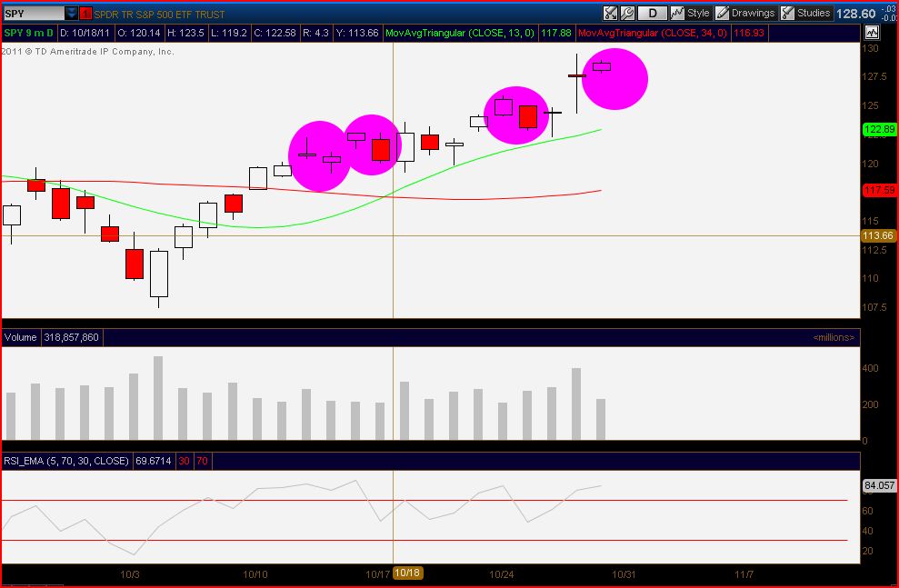This screenshot has height=588, width=899.
Task: Click the SPDR TR S&P 500 ETF TRUST title
Action: coord(159,15)
